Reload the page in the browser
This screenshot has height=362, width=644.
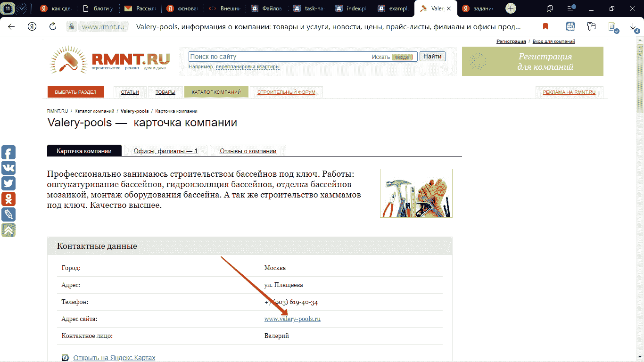[53, 27]
